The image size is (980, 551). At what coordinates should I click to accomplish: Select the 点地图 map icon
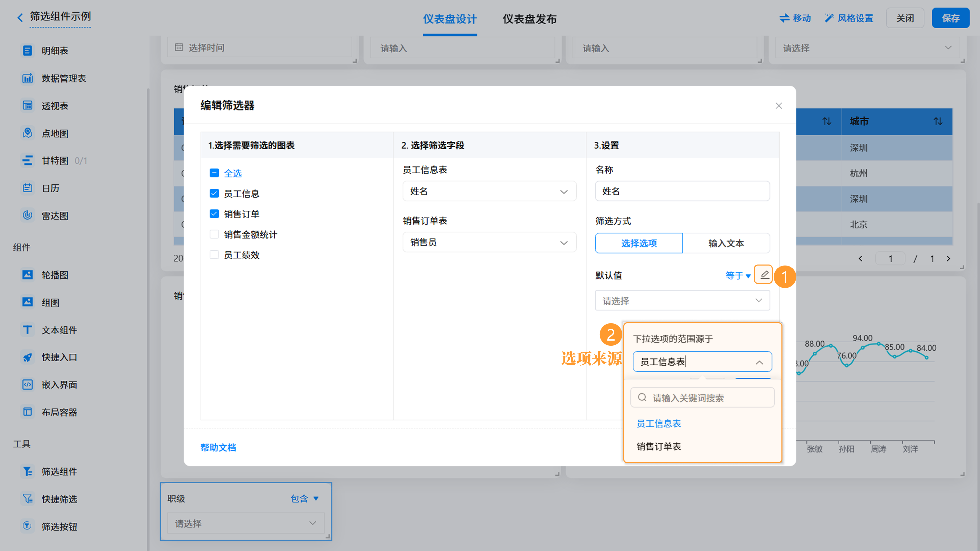click(27, 133)
